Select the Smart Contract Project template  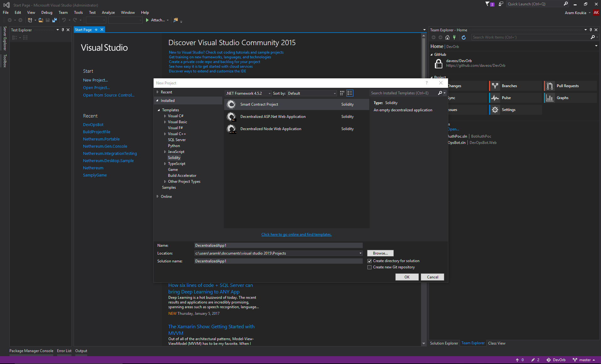coord(259,104)
